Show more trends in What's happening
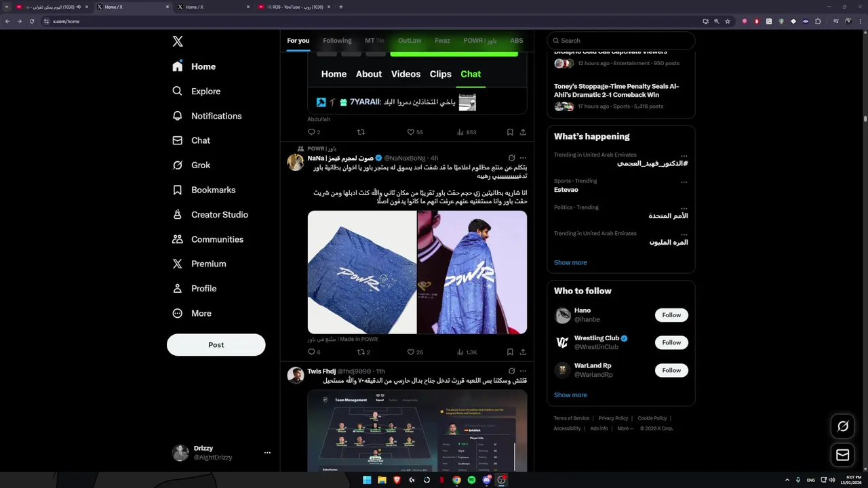868x488 pixels. click(x=570, y=262)
